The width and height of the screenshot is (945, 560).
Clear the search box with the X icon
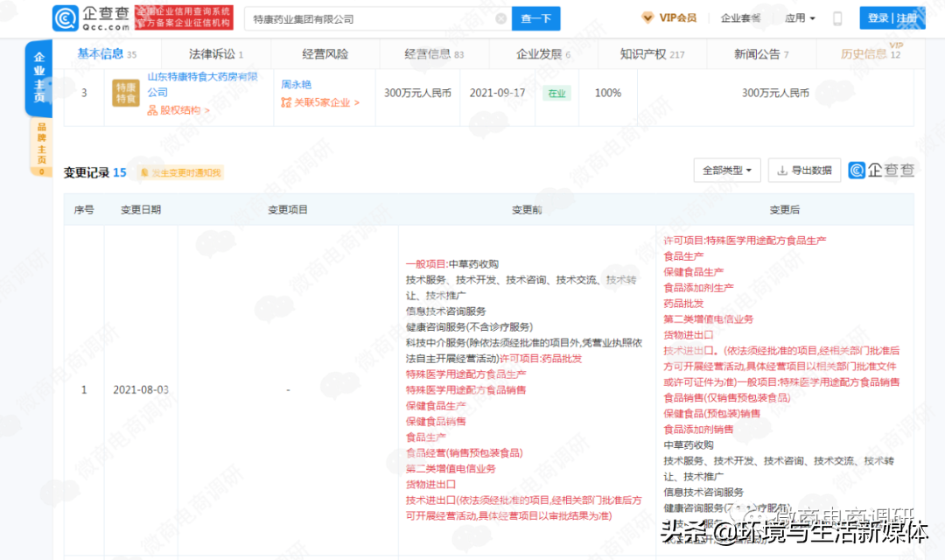pos(500,18)
